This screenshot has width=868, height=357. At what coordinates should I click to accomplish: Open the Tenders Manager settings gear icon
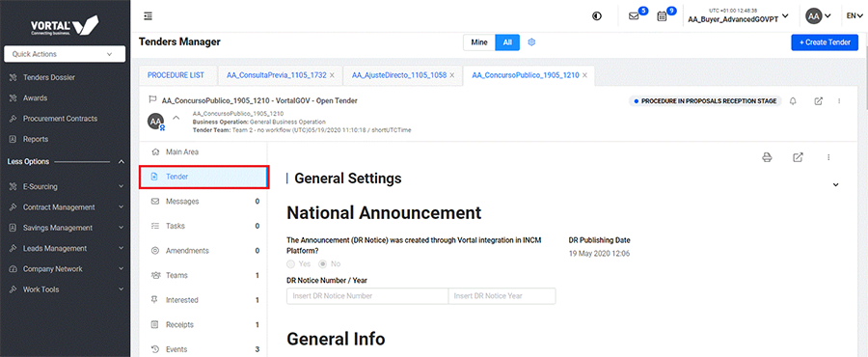531,42
